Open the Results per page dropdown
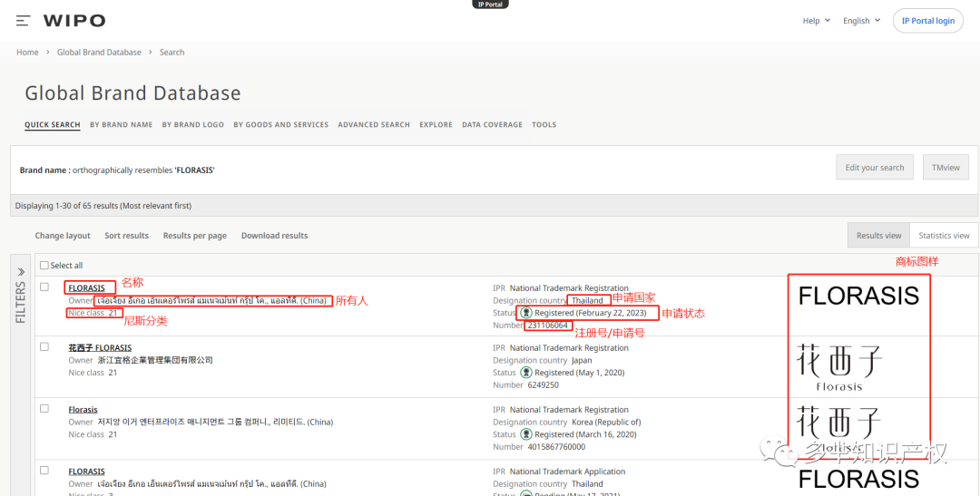Viewport: 980px width, 496px height. 194,236
